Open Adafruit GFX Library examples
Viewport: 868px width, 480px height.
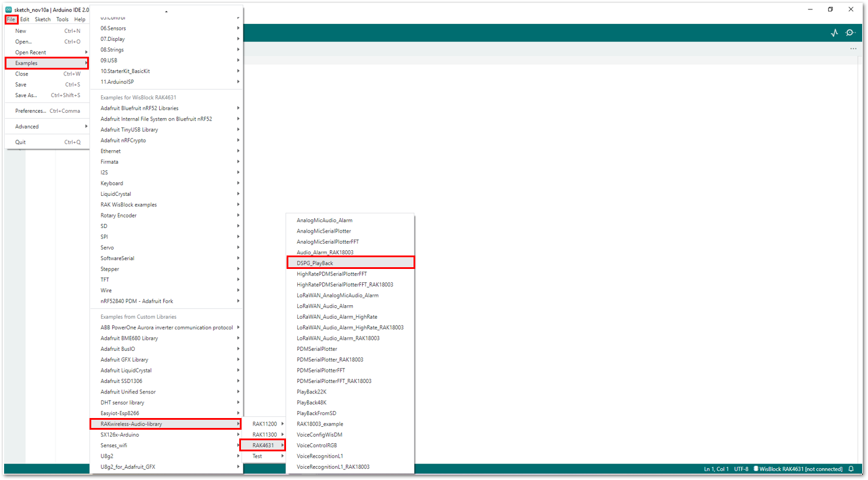point(167,360)
